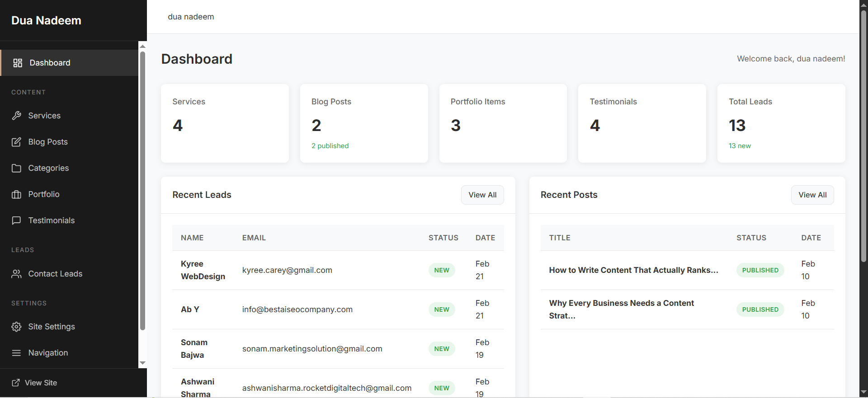Viewport: 868px width, 398px height.
Task: Click the Navigation hamburger icon
Action: (x=17, y=353)
